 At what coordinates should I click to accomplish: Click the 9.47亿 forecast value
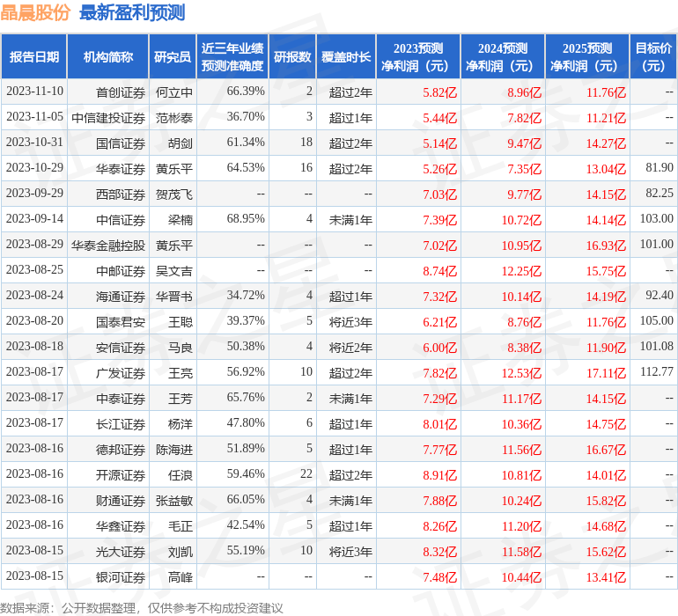[x=524, y=143]
